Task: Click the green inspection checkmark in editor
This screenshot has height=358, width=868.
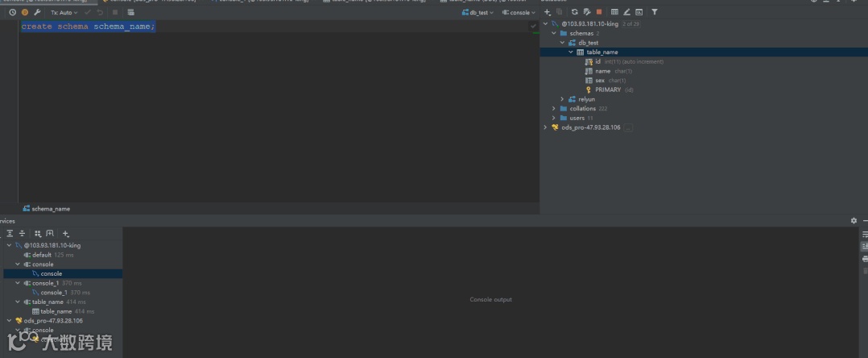Action: point(533,26)
